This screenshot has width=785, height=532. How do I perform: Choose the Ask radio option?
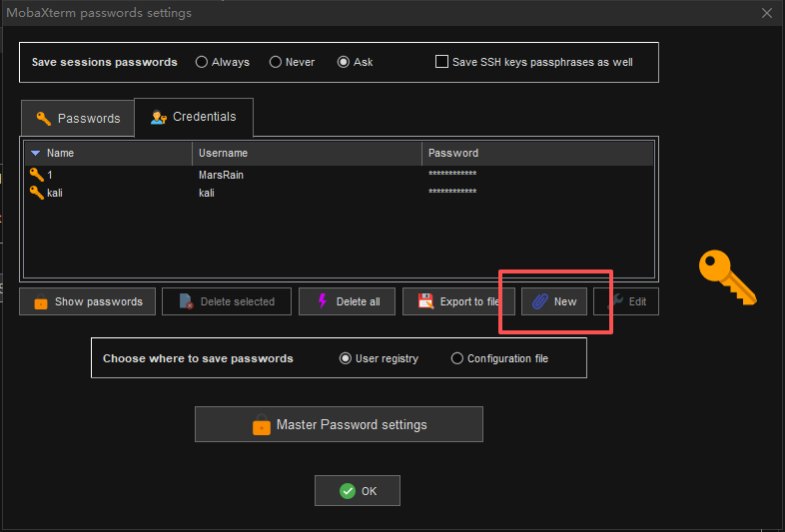click(x=344, y=62)
